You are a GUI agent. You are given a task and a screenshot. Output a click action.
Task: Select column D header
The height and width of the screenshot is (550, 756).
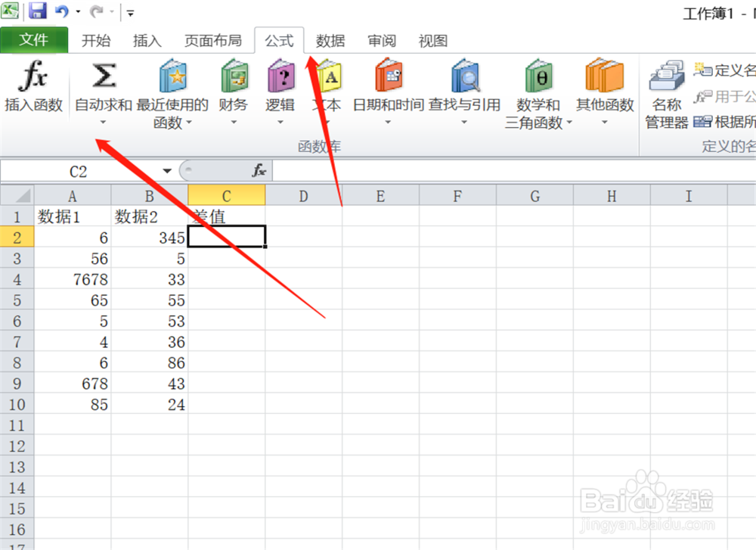(x=303, y=196)
